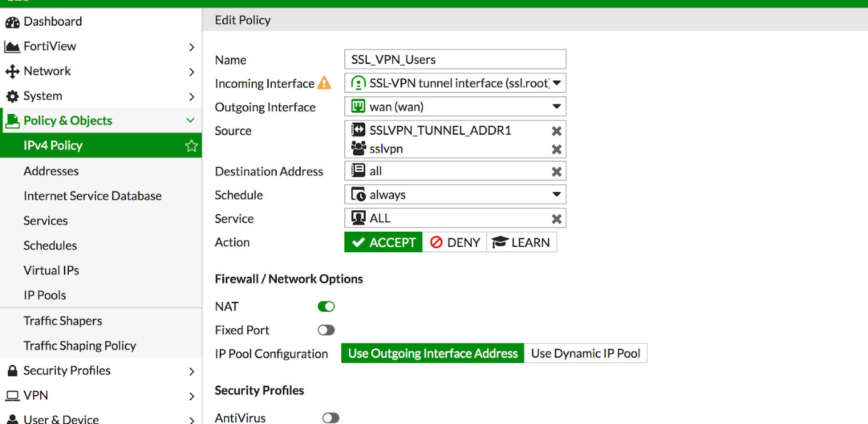The height and width of the screenshot is (424, 868).
Task: Disable the NAT toggle
Action: pyautogui.click(x=326, y=306)
